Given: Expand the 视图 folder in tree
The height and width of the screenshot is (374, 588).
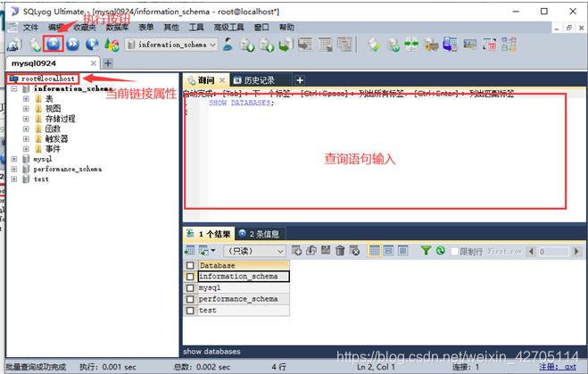Looking at the screenshot, I should 26,109.
